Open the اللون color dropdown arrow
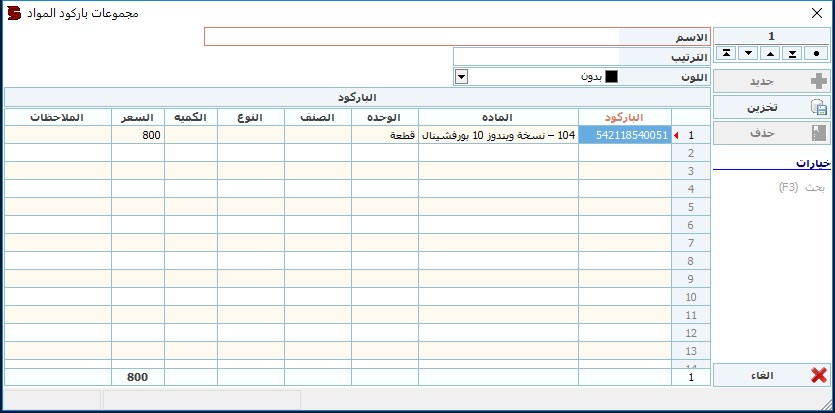This screenshot has width=835, height=413. click(x=461, y=77)
